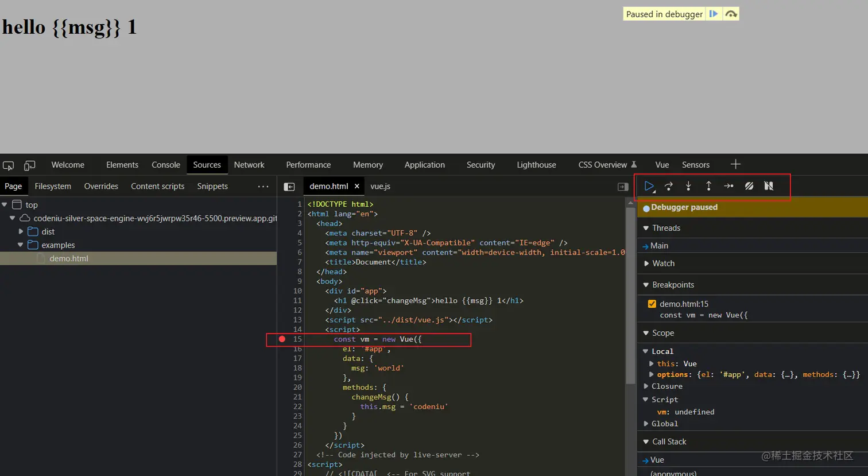Open the Performance panel tab
868x476 pixels.
tap(308, 165)
